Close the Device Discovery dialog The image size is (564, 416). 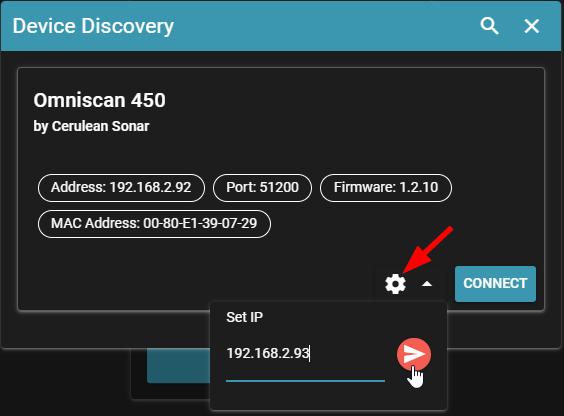(x=532, y=26)
